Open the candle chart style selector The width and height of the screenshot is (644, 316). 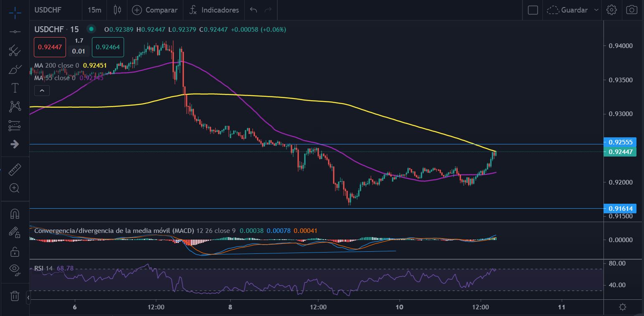tap(117, 10)
